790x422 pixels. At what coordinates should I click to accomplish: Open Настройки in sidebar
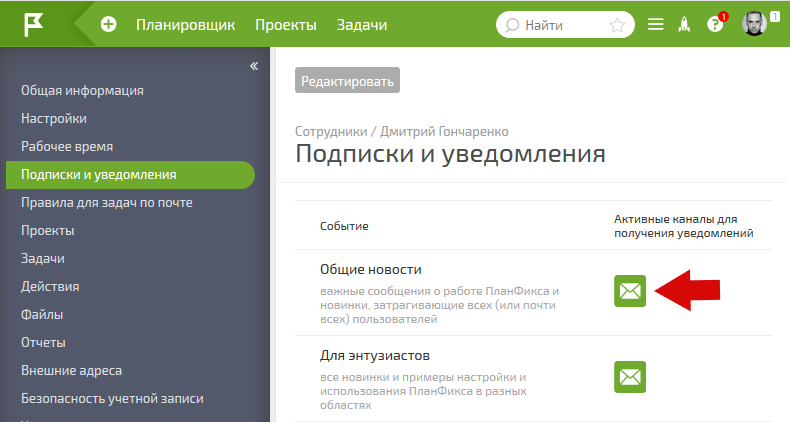pyautogui.click(x=54, y=118)
